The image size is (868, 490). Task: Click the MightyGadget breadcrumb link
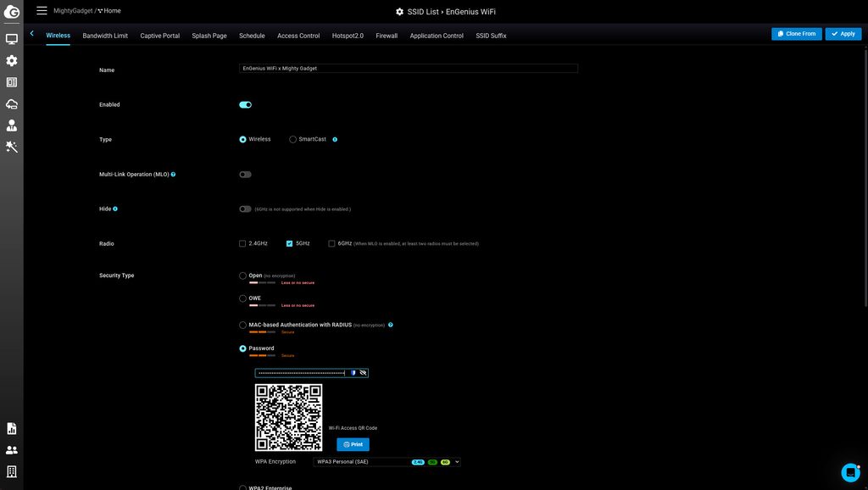click(x=73, y=11)
